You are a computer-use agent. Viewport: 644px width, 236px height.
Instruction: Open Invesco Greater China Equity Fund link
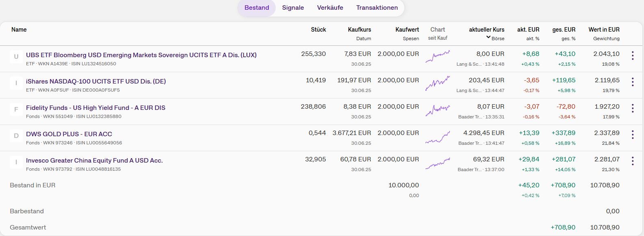click(94, 161)
